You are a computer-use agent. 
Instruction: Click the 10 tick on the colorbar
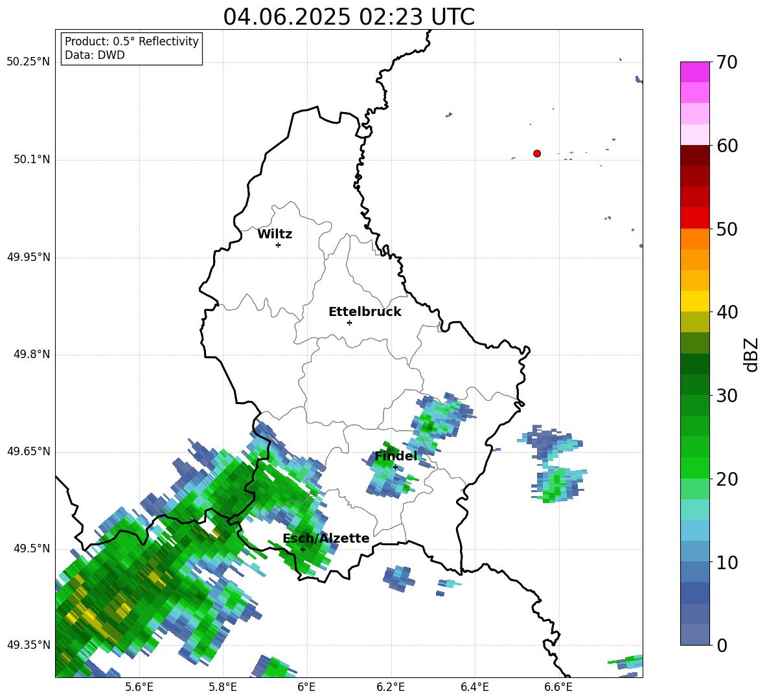click(x=727, y=562)
